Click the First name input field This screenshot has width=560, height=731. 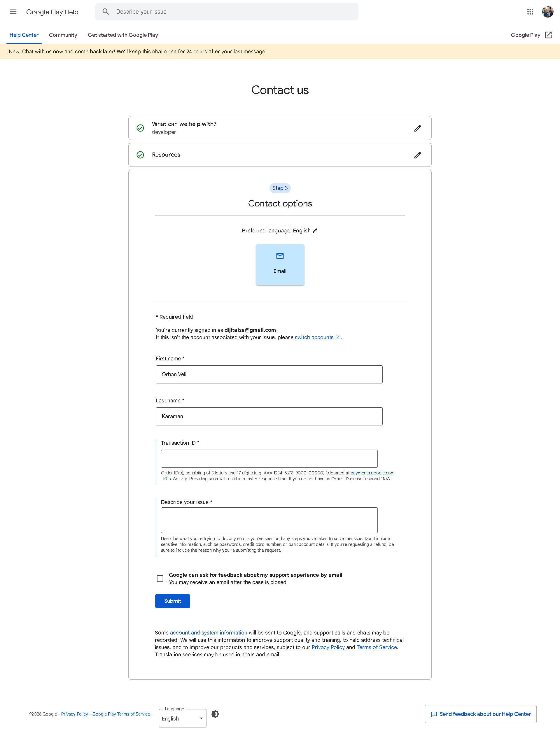coord(269,374)
